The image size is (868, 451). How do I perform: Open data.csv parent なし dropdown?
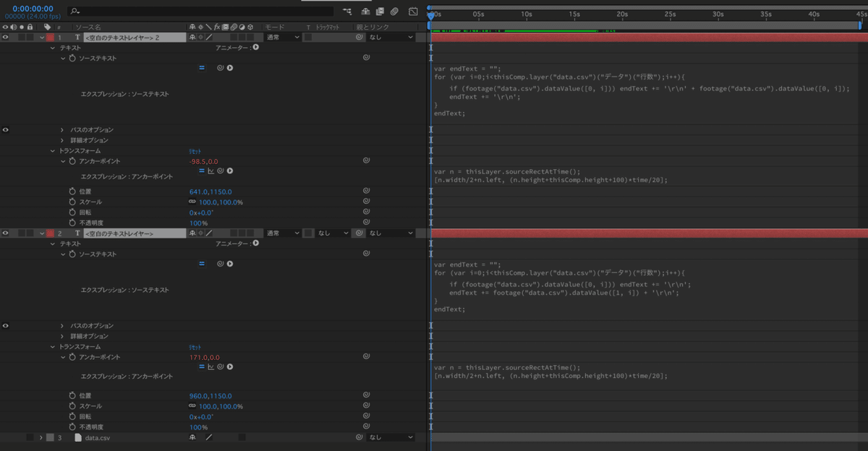click(x=391, y=437)
